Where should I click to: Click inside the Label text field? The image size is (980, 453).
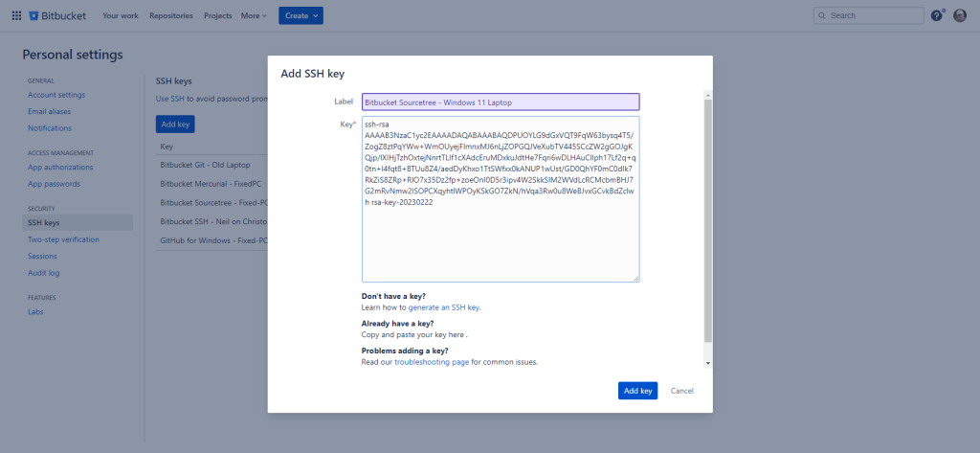(x=500, y=102)
